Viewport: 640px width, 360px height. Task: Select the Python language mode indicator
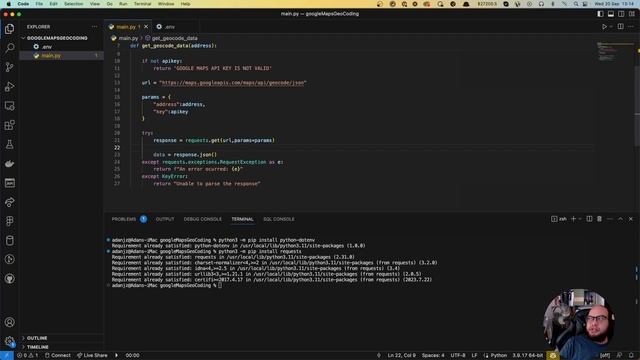click(498, 356)
